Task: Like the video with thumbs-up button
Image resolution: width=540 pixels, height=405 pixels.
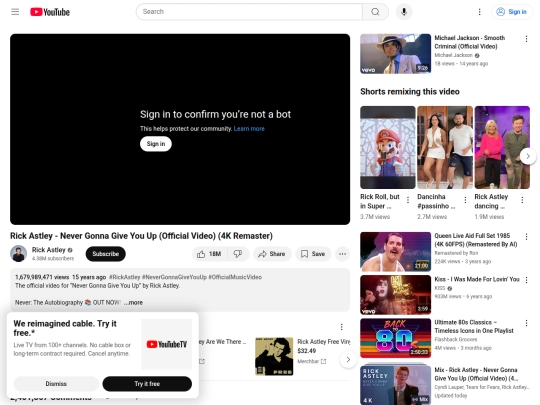Action: (209, 254)
